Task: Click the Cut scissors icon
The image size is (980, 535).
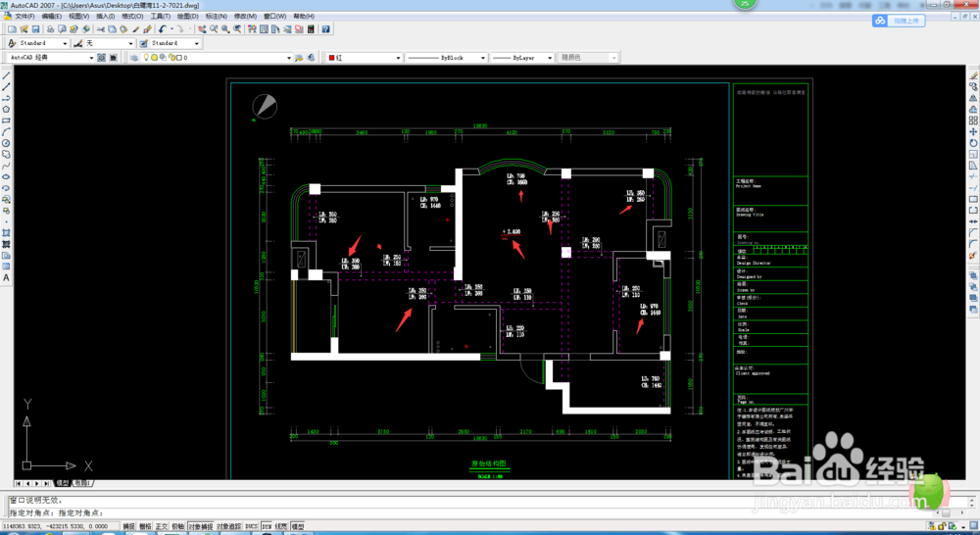Action: 100,29
